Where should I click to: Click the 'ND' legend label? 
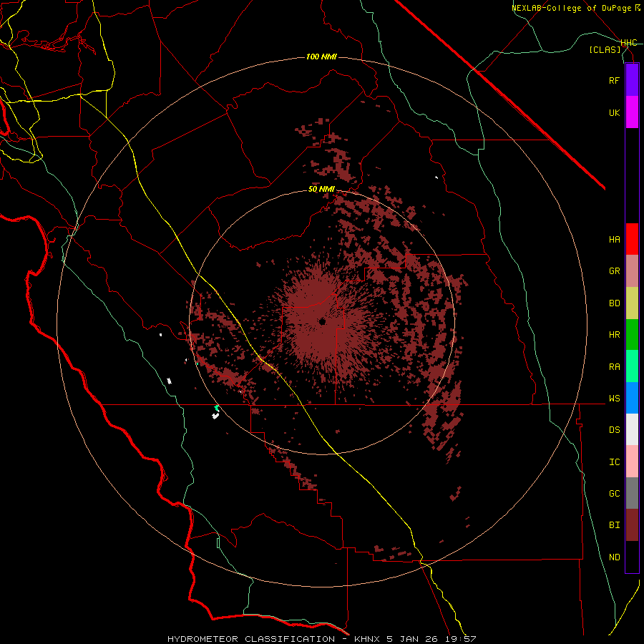pyautogui.click(x=614, y=557)
